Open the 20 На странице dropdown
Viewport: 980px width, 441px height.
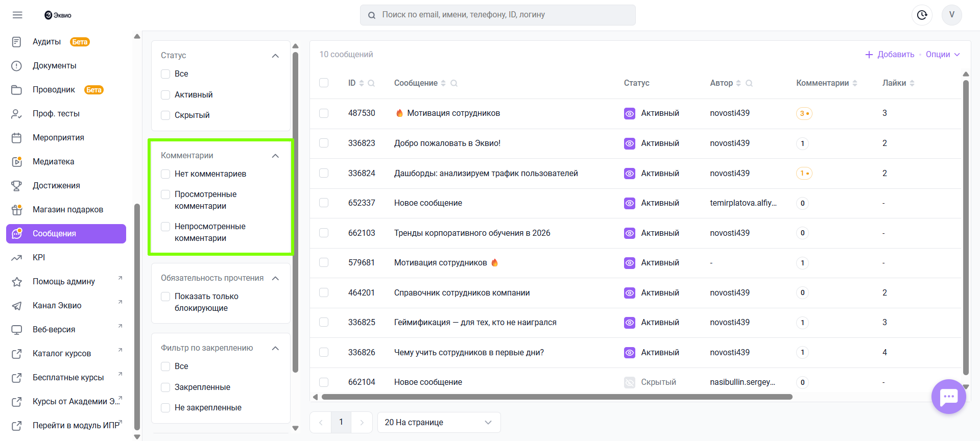439,423
